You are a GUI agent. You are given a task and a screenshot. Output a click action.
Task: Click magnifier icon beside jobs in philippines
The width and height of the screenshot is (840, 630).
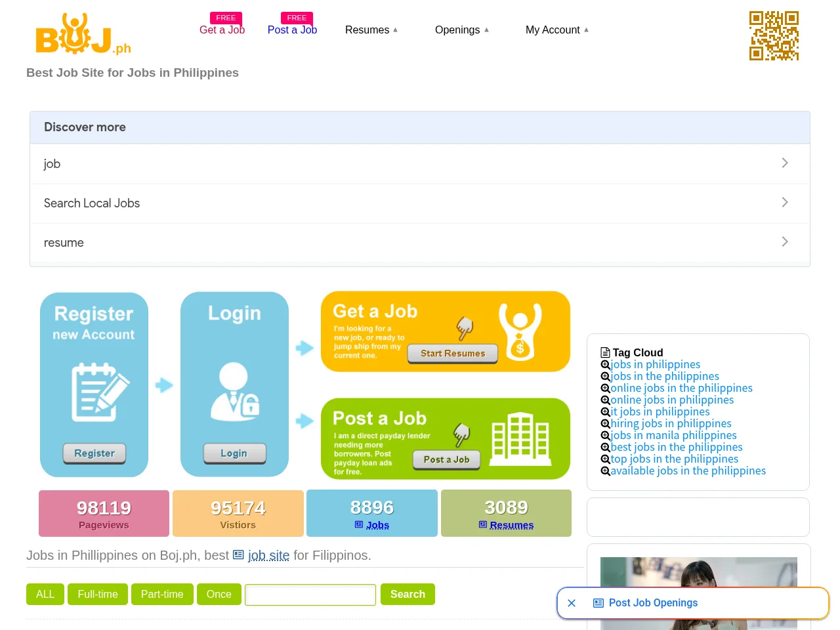tap(606, 365)
